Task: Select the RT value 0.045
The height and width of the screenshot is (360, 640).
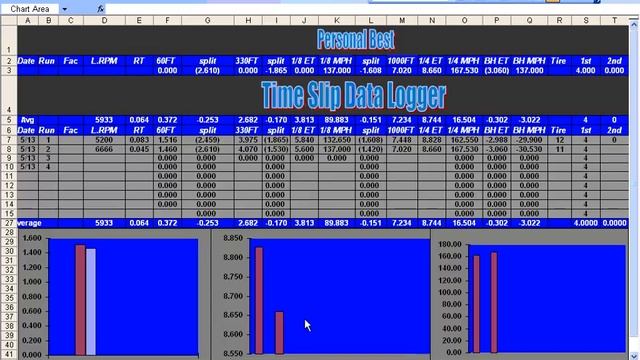Action: 139,149
